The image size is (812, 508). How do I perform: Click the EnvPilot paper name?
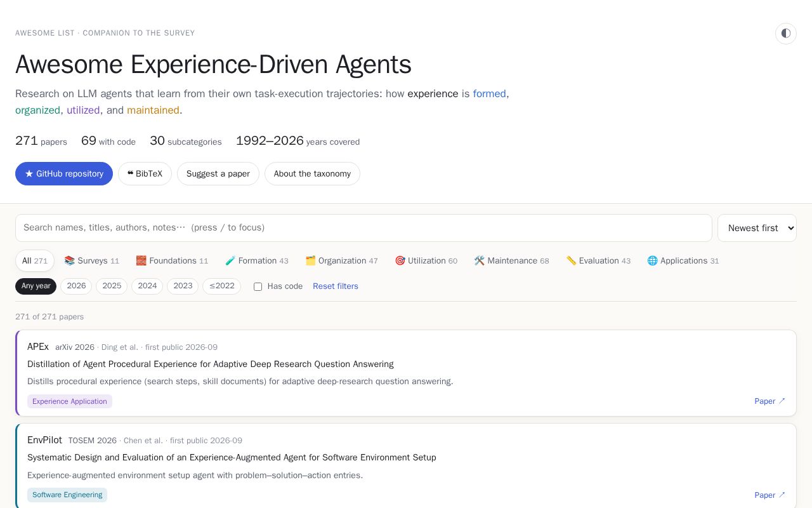pos(44,440)
